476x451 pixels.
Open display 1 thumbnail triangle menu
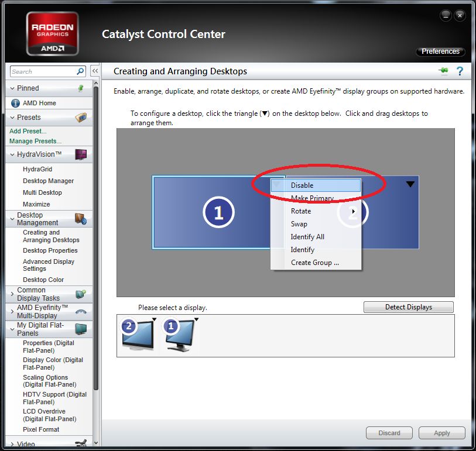196,319
